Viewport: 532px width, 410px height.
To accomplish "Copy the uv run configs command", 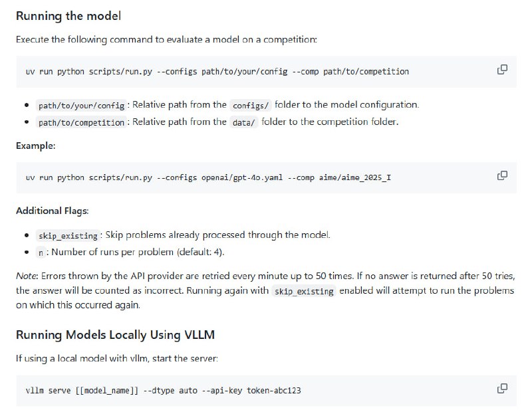I will 503,70.
